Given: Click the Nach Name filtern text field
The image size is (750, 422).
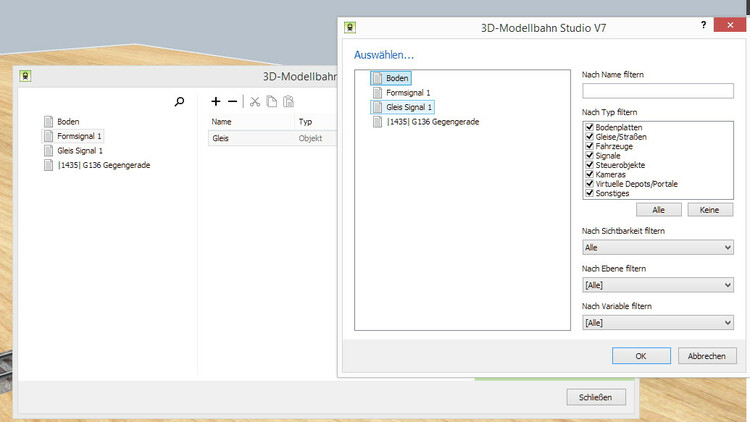Looking at the screenshot, I should pos(658,91).
